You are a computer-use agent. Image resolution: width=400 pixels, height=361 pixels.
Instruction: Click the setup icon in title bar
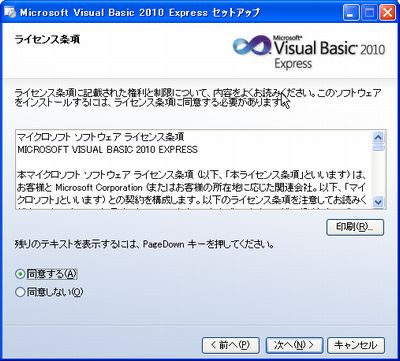tap(11, 13)
